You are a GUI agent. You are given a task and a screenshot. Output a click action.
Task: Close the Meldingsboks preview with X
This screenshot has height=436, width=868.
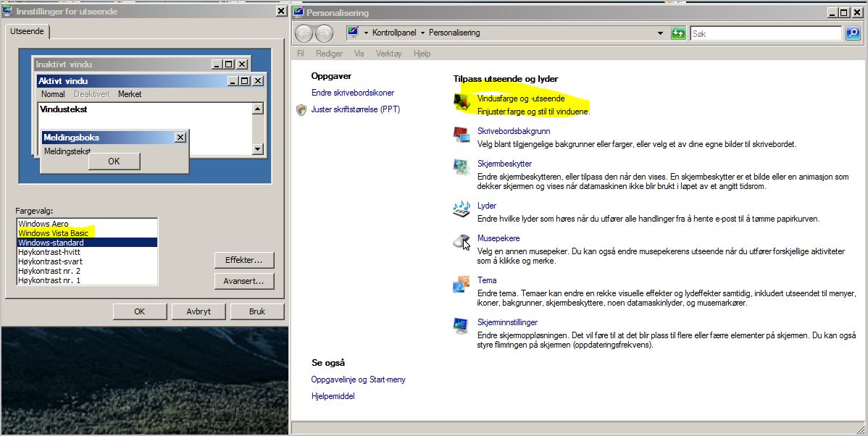tap(180, 137)
